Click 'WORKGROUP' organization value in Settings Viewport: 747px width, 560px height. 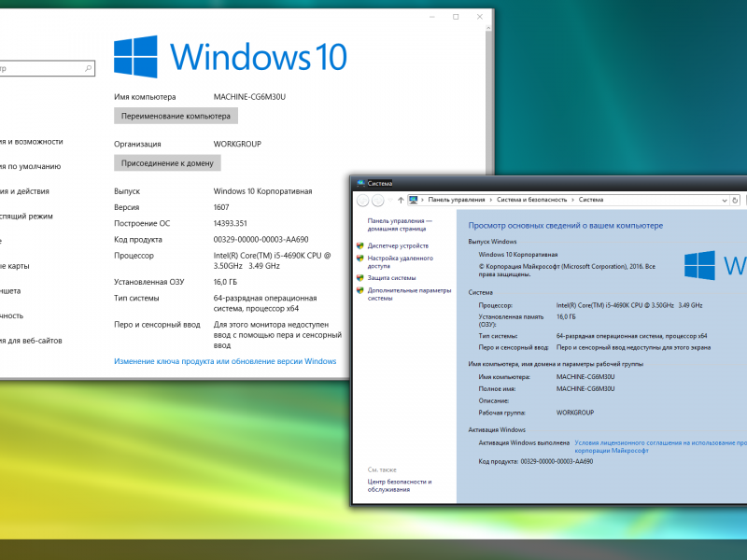point(237,144)
